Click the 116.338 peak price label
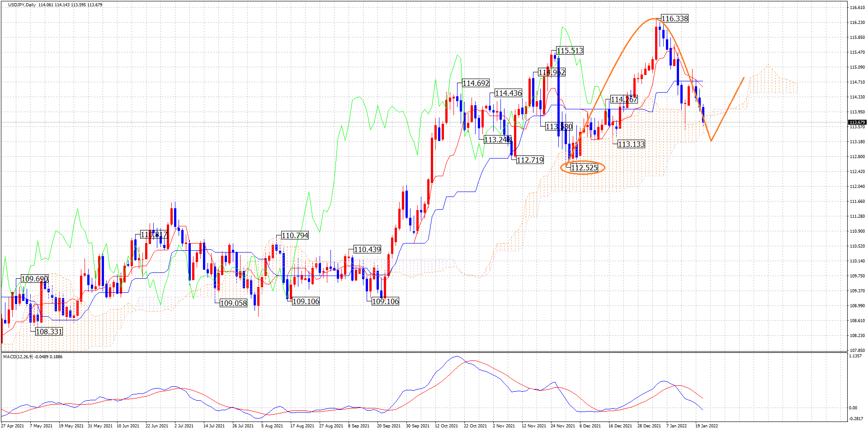Screen dimensions: 868x431 675,19
